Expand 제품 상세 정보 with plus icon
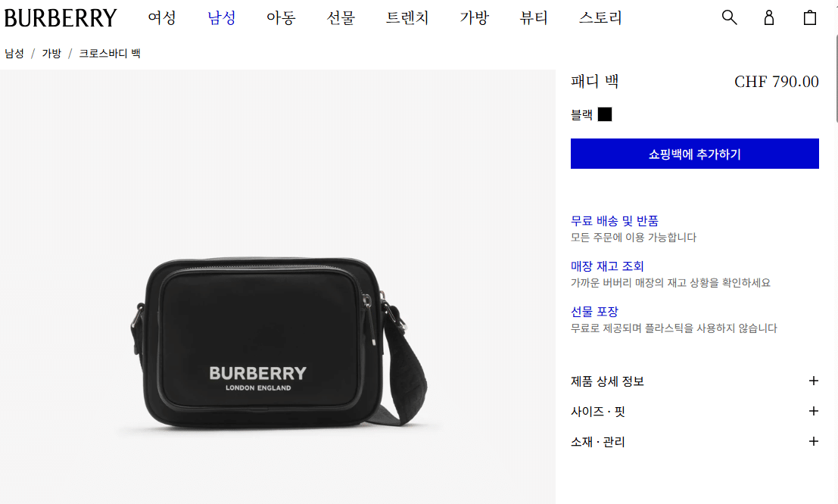Image resolution: width=838 pixels, height=504 pixels. click(x=694, y=381)
